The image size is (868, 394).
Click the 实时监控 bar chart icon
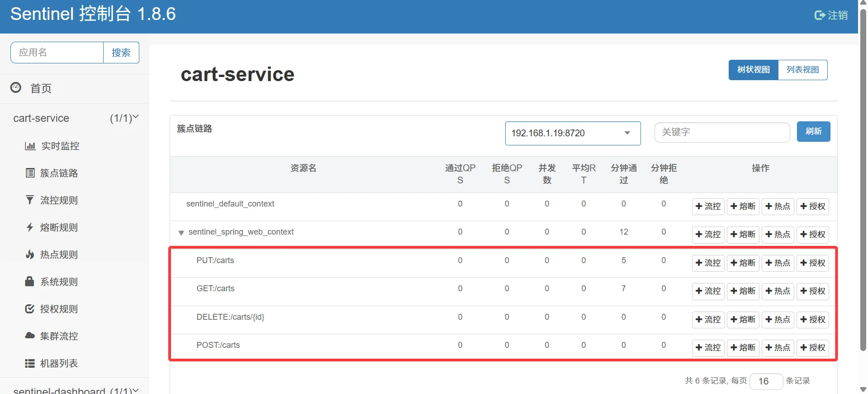pyautogui.click(x=30, y=146)
